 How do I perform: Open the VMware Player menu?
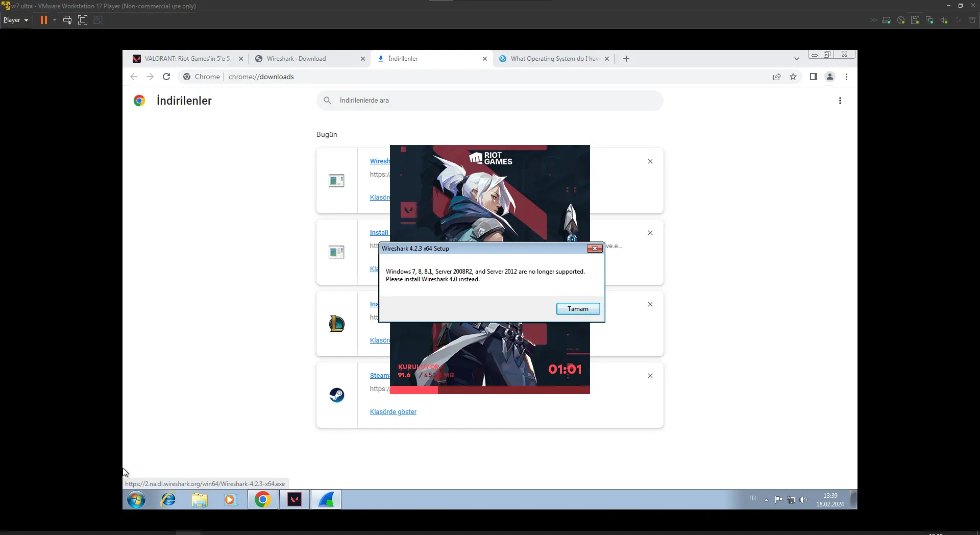click(x=15, y=20)
